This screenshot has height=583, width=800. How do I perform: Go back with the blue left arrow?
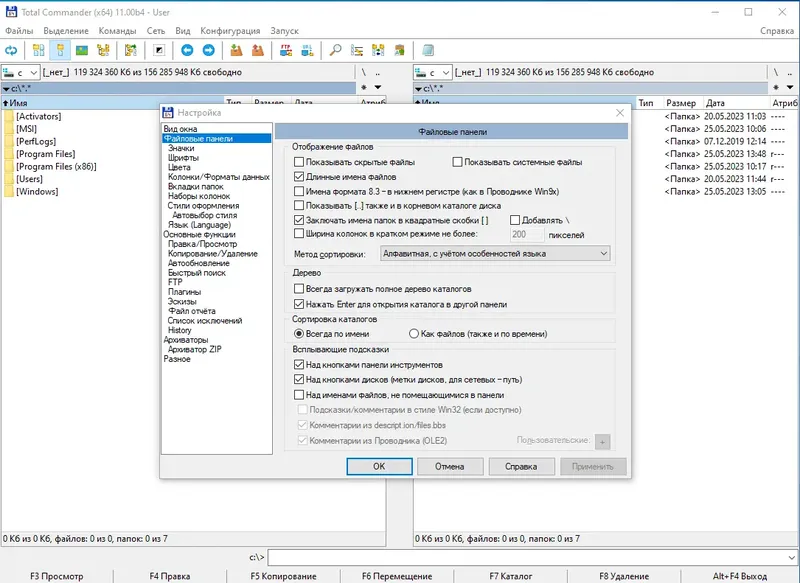coord(187,50)
